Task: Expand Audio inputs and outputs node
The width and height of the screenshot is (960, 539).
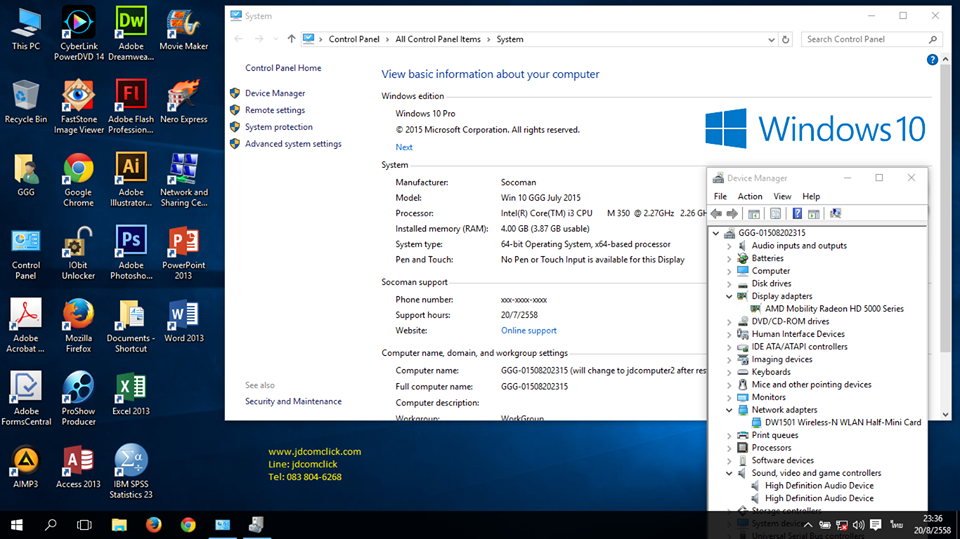Action: (x=729, y=246)
